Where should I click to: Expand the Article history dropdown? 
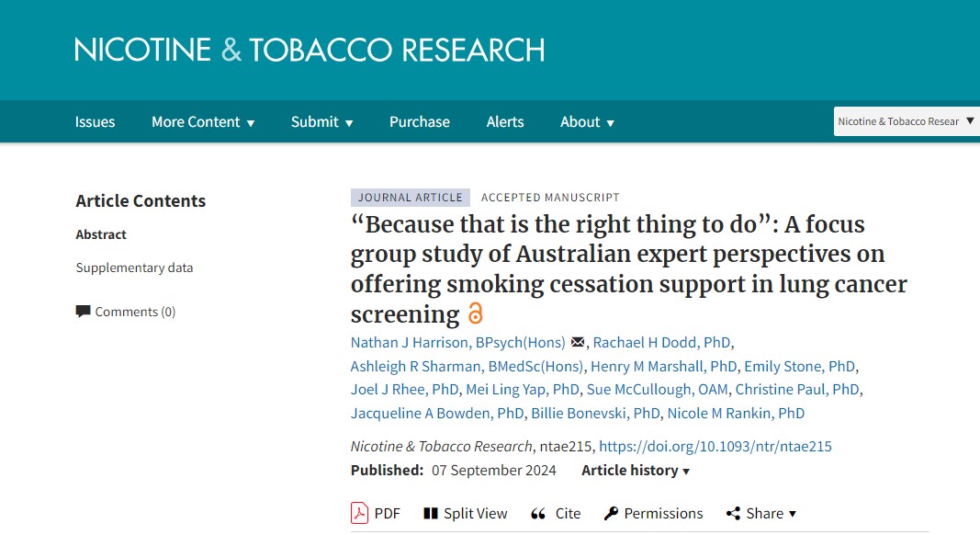[636, 471]
